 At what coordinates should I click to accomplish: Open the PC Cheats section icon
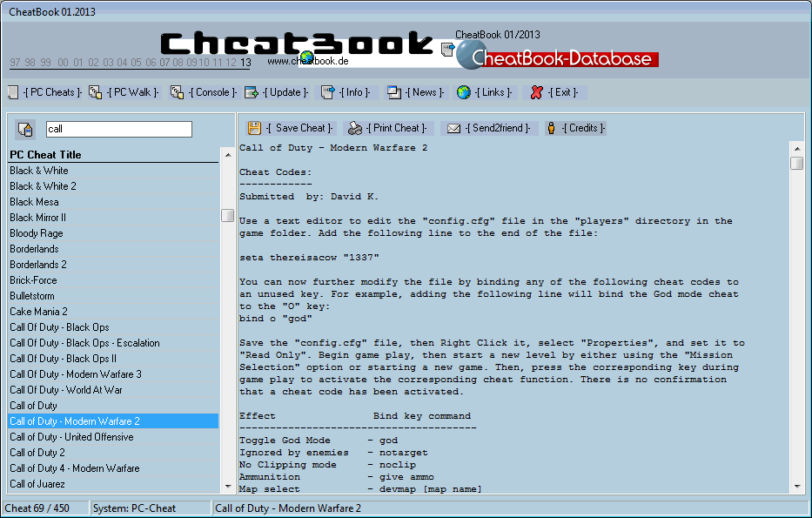(13, 93)
